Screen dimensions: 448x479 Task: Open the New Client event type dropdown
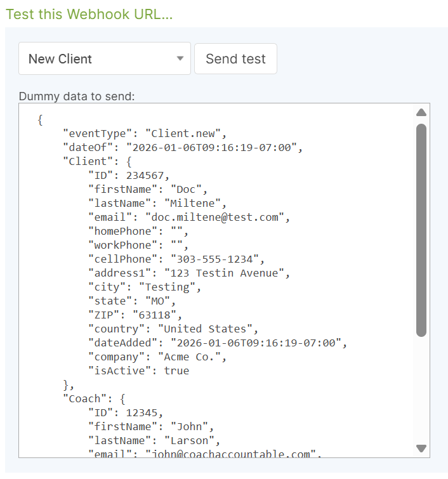(x=105, y=58)
